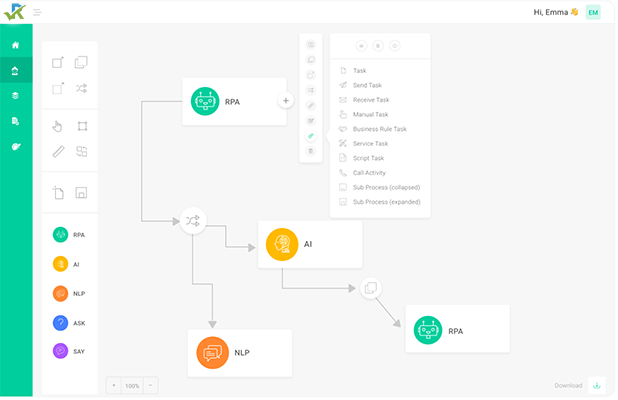Pick the blue ASK question icon
Viewport: 618px width, 400px height.
pos(61,323)
